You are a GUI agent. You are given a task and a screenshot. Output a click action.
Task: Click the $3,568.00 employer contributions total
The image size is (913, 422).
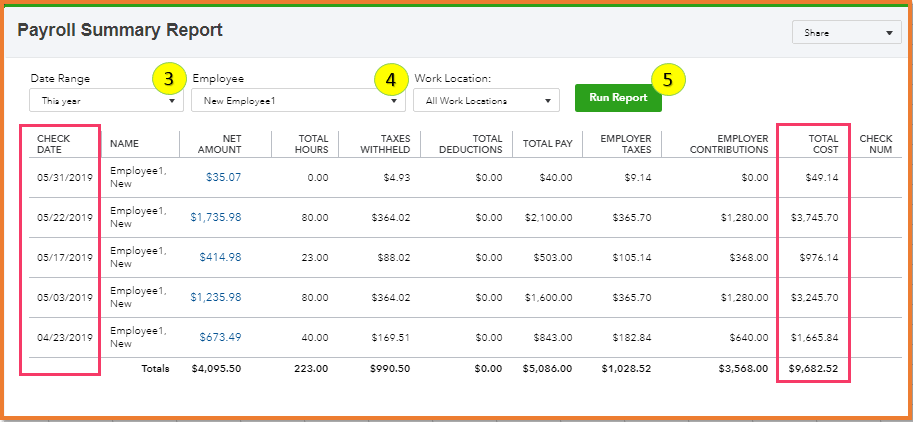click(x=744, y=369)
